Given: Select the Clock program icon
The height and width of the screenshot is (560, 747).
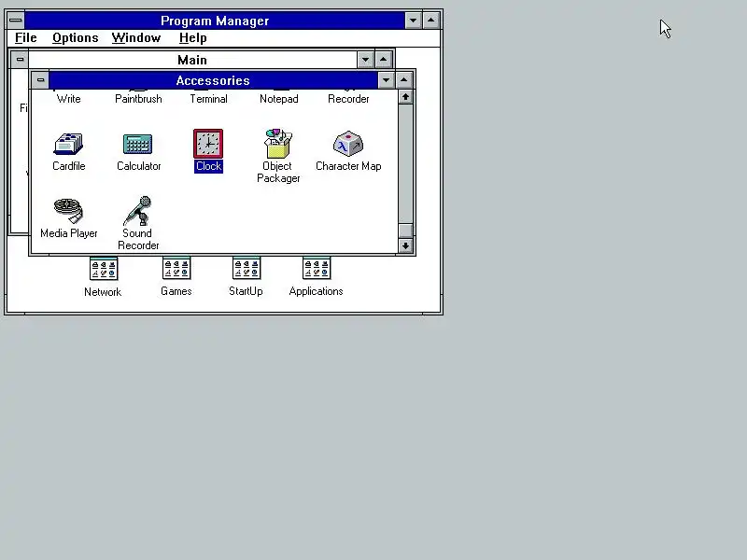Looking at the screenshot, I should [208, 144].
